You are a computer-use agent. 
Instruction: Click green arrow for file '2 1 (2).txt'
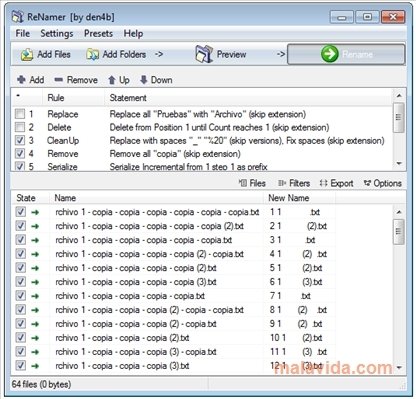click(35, 226)
